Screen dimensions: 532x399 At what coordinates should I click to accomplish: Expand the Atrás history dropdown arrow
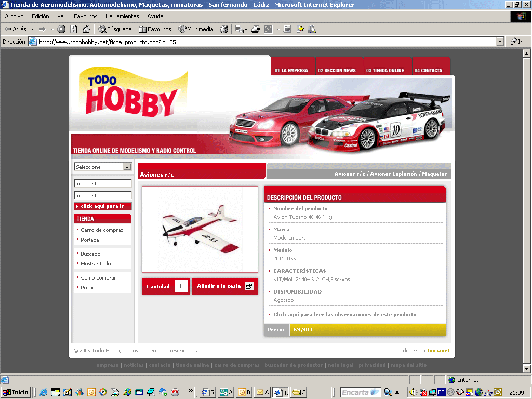pos(32,29)
